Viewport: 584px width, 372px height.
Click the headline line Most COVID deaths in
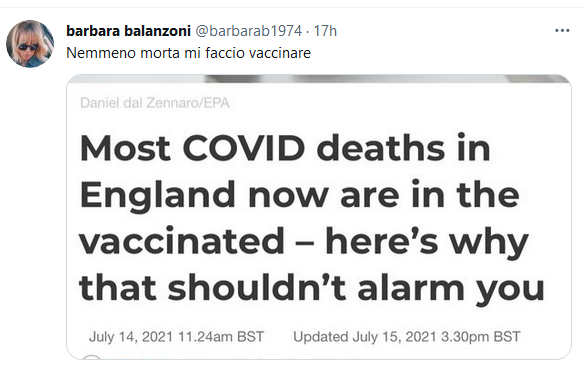coord(285,148)
